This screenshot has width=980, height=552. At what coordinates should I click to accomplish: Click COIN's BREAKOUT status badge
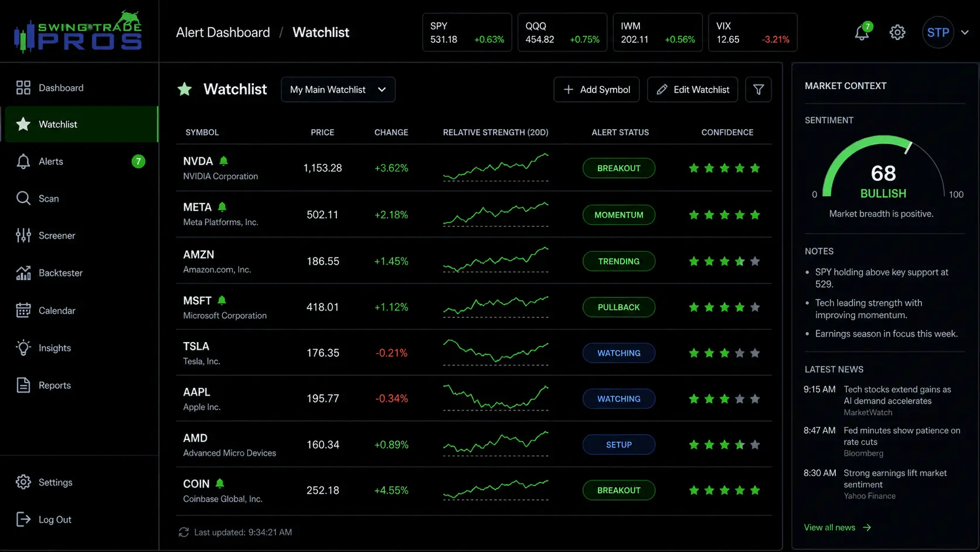619,490
